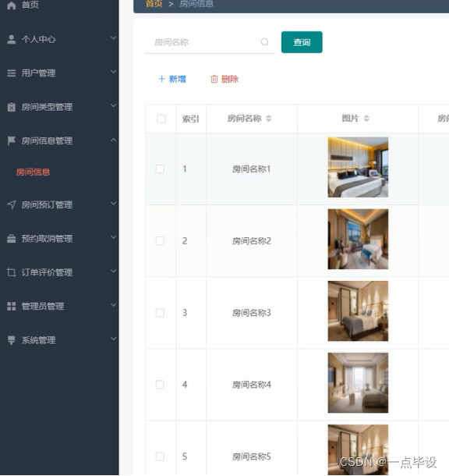Open the 系统管理 menu label
The width and height of the screenshot is (449, 476).
(x=38, y=340)
